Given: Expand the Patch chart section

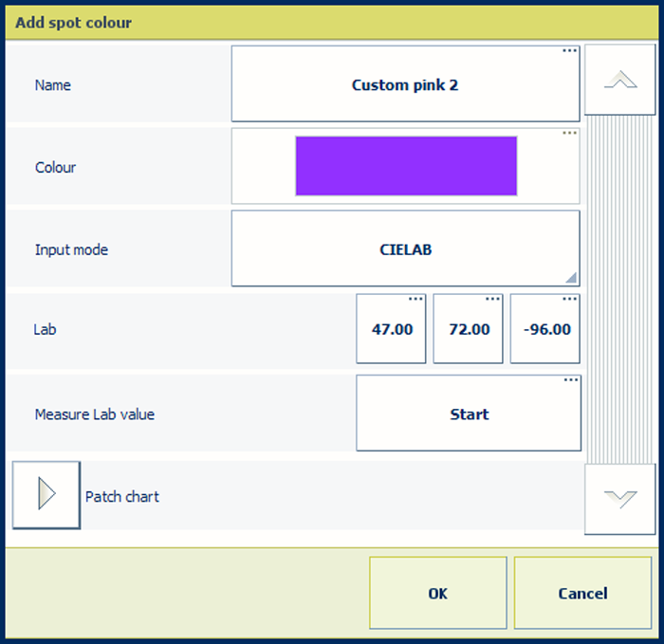Looking at the screenshot, I should (x=46, y=495).
